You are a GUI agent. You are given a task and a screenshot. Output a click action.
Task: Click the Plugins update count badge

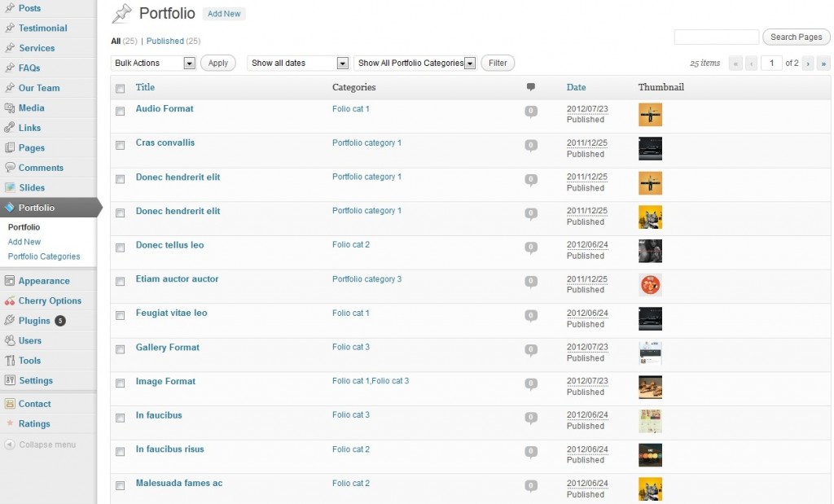[60, 321]
